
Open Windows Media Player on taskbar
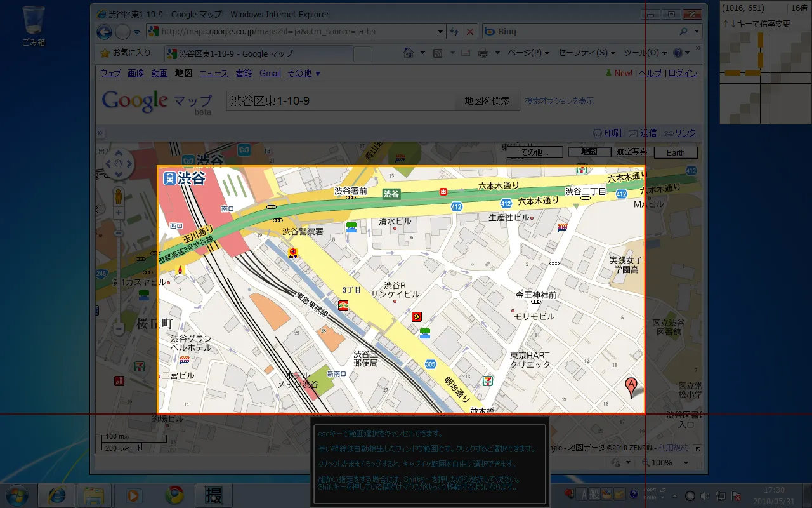coord(134,495)
